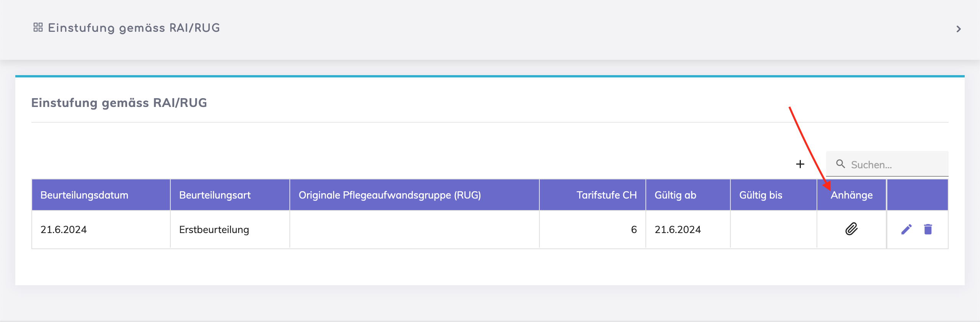Expand the chevron arrow at top right

click(x=959, y=29)
